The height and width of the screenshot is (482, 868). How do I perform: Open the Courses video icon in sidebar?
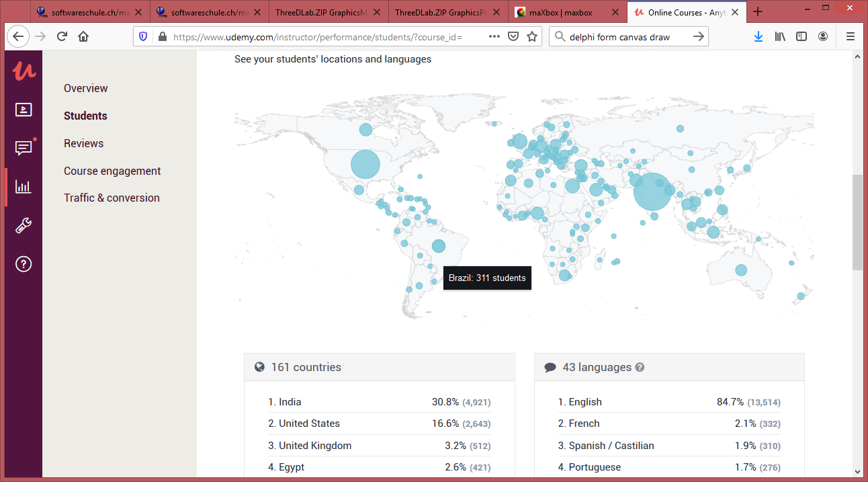pos(24,110)
